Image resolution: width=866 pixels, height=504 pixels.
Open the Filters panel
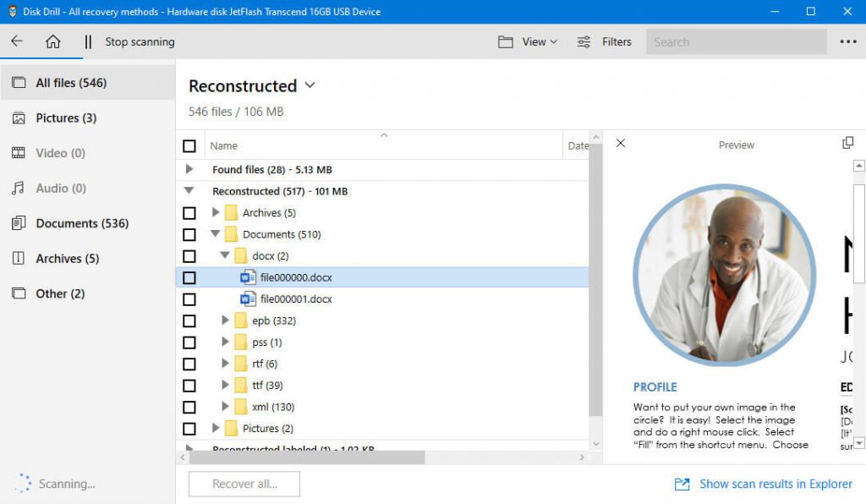(x=604, y=41)
